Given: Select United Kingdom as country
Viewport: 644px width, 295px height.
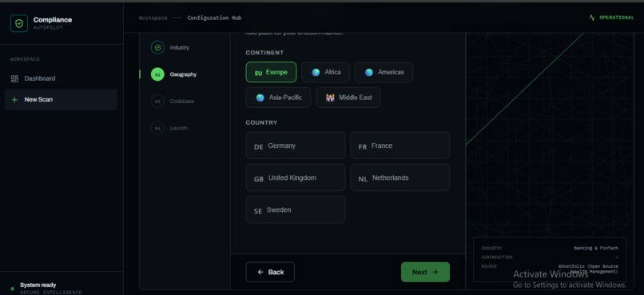Looking at the screenshot, I should pyautogui.click(x=296, y=177).
